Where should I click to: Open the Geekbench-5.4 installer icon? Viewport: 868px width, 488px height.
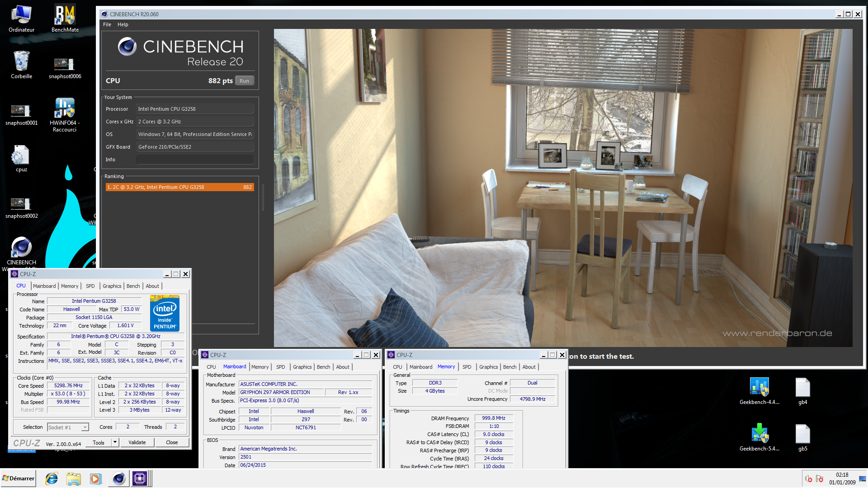tap(759, 437)
